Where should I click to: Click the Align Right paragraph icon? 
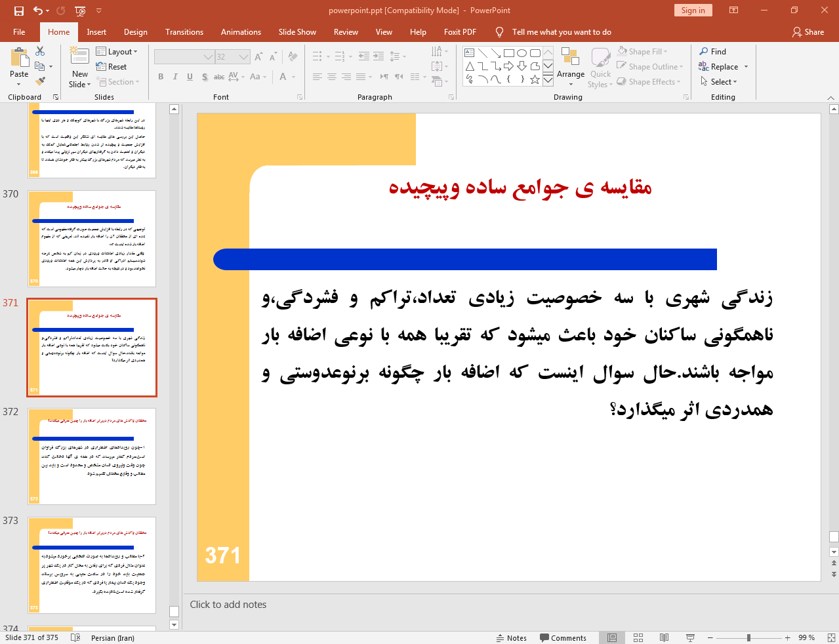[x=346, y=77]
